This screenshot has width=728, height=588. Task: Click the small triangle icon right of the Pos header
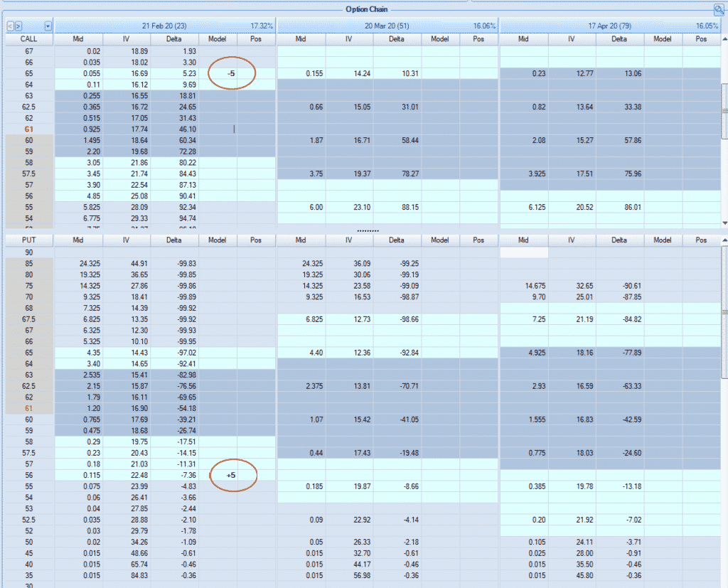(724, 39)
